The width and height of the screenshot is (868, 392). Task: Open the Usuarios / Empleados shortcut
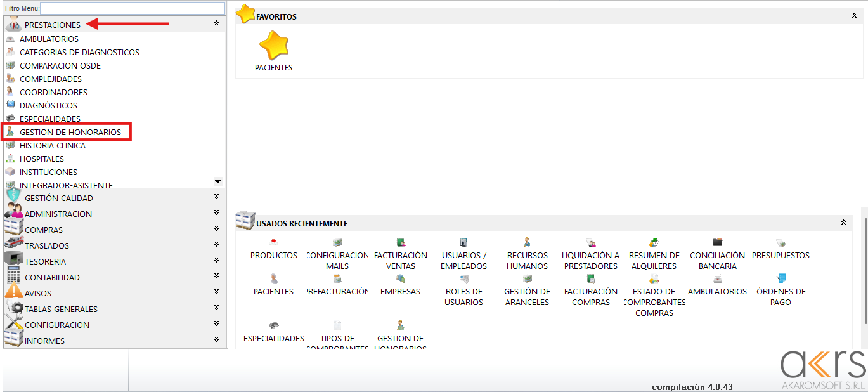coord(463,242)
